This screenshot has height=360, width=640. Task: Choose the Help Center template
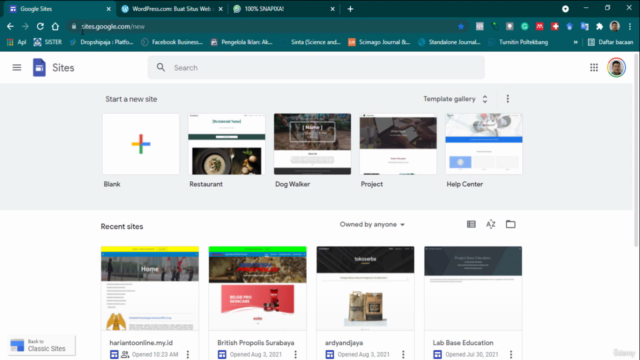(484, 144)
